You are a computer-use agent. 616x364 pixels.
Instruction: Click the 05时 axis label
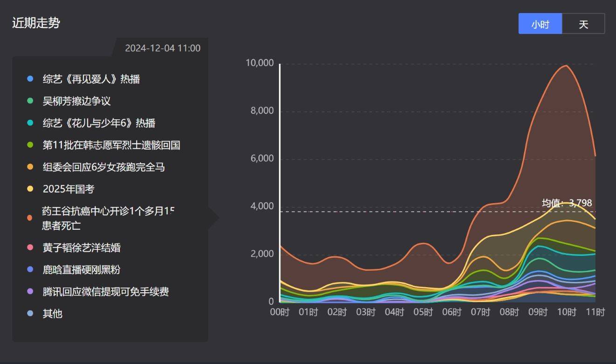click(423, 312)
